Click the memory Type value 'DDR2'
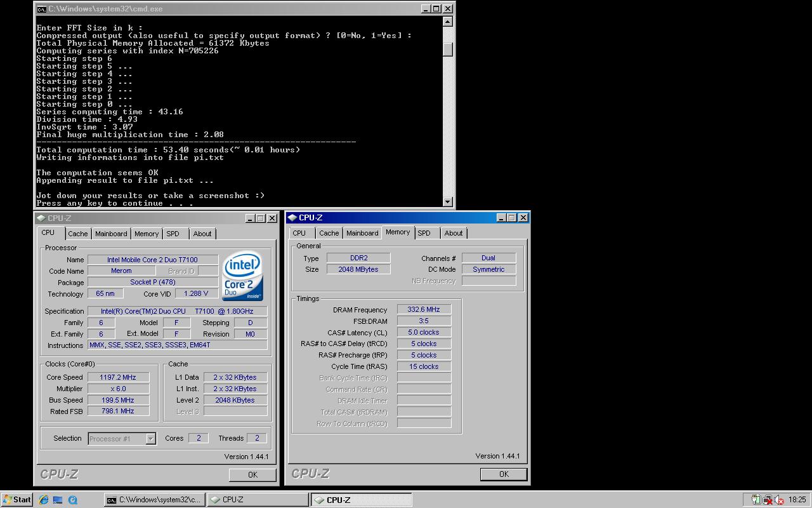This screenshot has width=812, height=508. [x=358, y=258]
